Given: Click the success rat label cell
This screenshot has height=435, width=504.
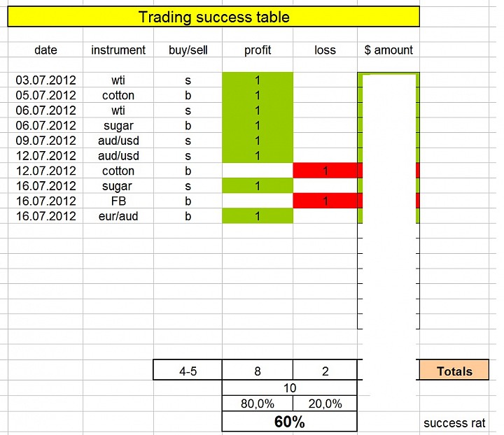Looking at the screenshot, I should click(454, 423).
